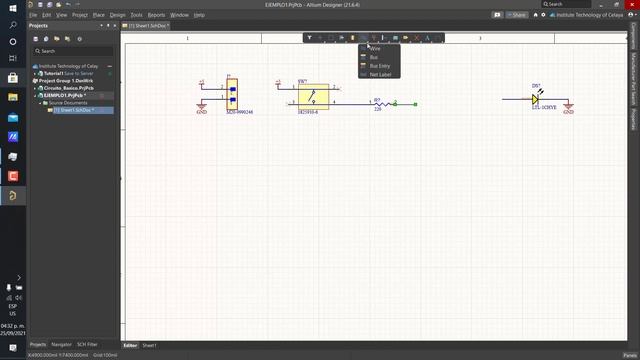640x360 pixels.
Task: Click the port icon in active bar
Action: 406,38
